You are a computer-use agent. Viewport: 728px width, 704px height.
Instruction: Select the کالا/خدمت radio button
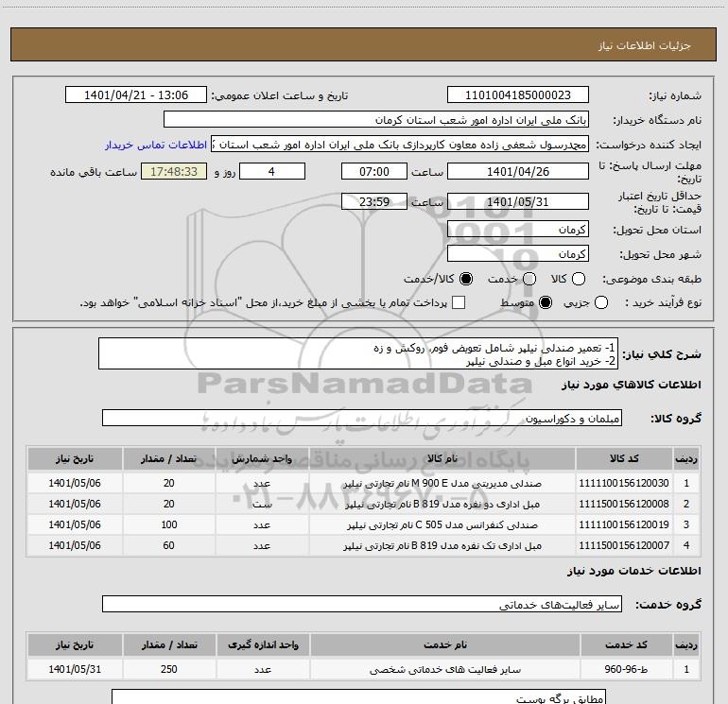pos(466,279)
